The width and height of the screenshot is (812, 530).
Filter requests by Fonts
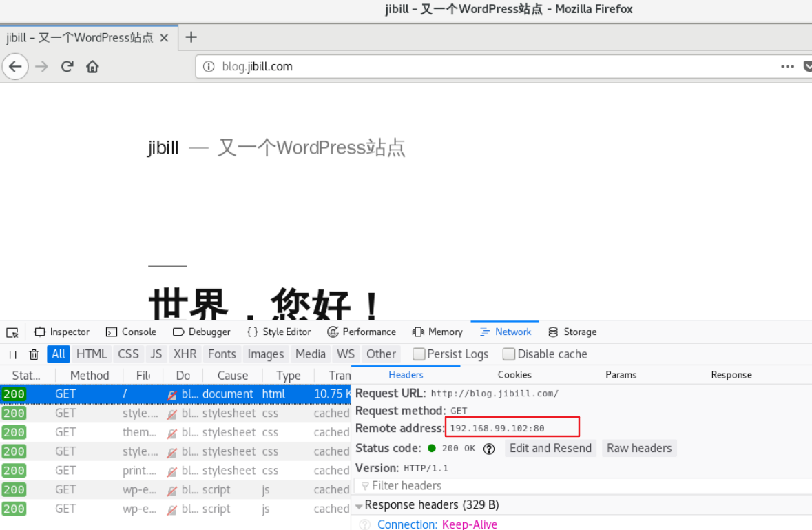(x=222, y=354)
